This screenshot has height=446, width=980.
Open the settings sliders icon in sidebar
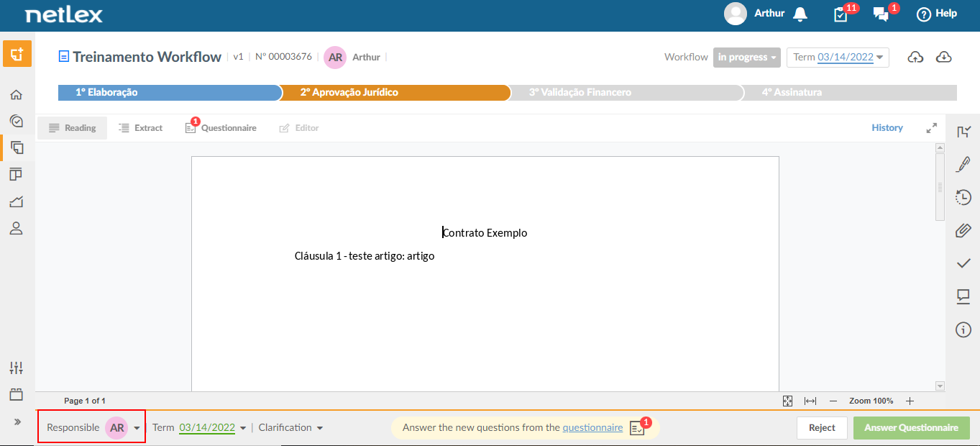click(x=16, y=368)
